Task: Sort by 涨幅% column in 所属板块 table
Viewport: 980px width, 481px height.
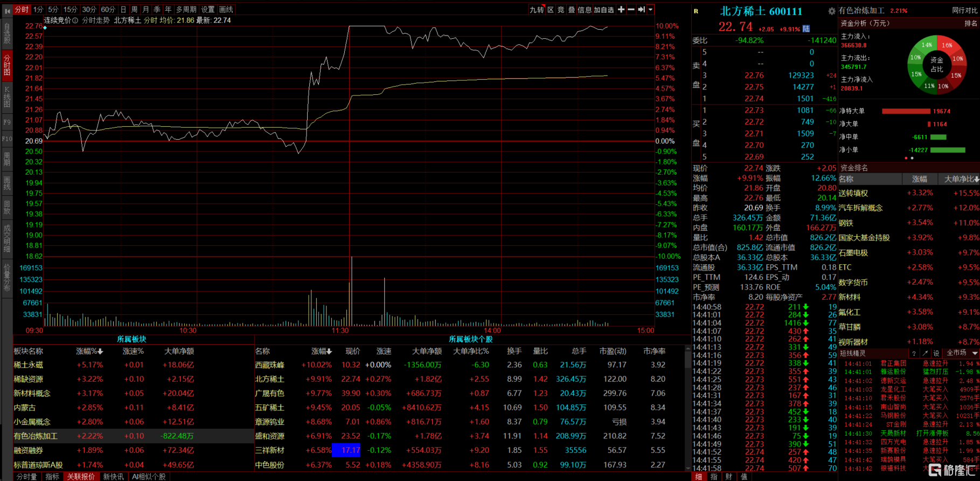Action: tap(89, 351)
